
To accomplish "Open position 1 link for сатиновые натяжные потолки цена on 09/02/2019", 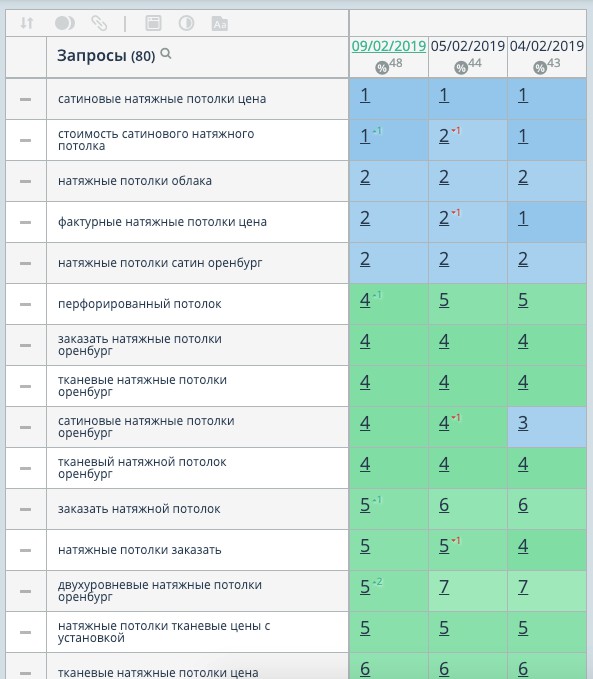I will click(365, 95).
